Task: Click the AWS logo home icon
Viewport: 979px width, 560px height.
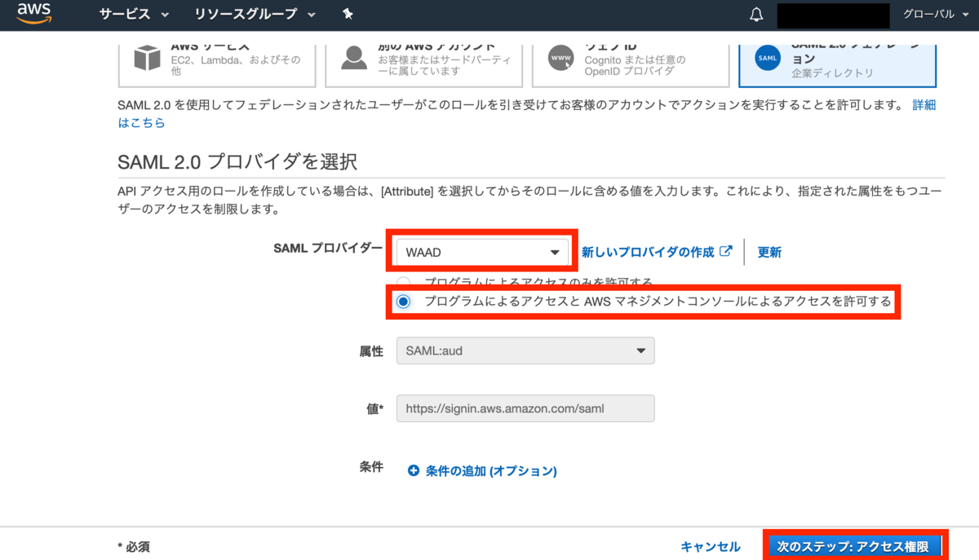Action: (33, 15)
